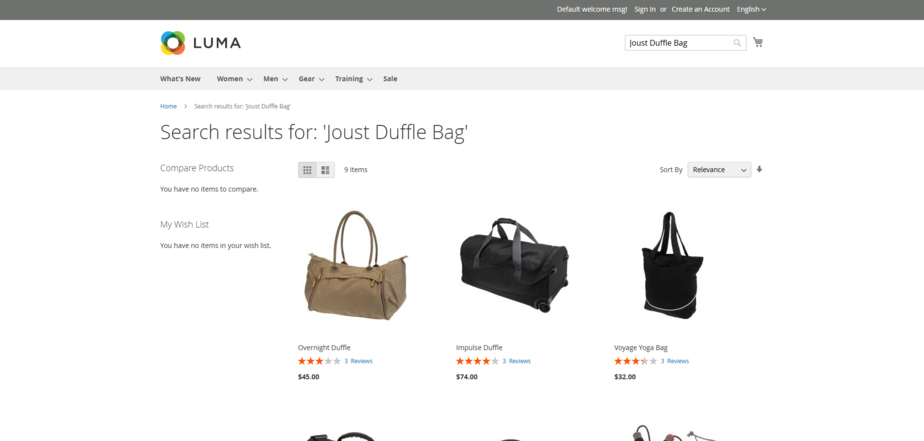This screenshot has height=441, width=924.
Task: Expand the Women menu
Action: 234,79
